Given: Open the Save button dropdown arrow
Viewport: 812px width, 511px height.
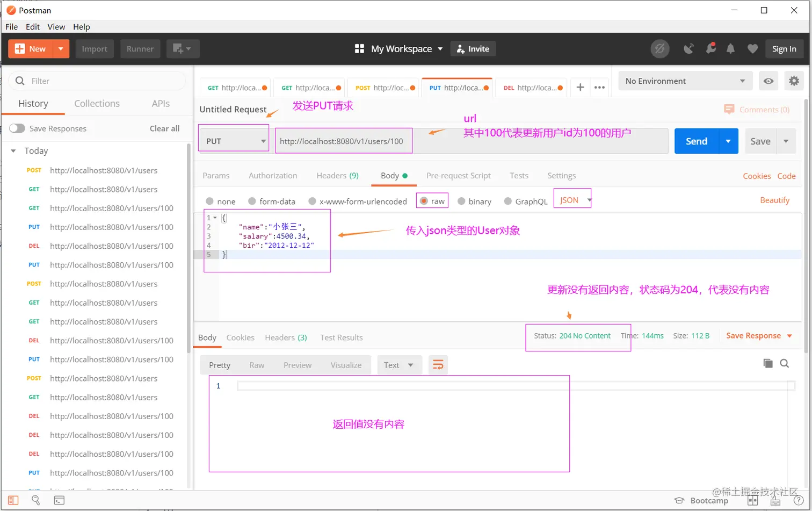Looking at the screenshot, I should point(786,141).
